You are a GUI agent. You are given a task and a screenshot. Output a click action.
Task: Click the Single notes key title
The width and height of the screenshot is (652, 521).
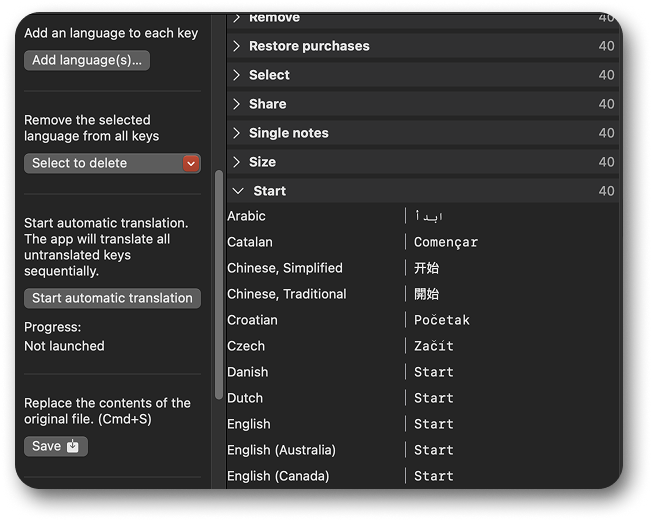tap(289, 133)
